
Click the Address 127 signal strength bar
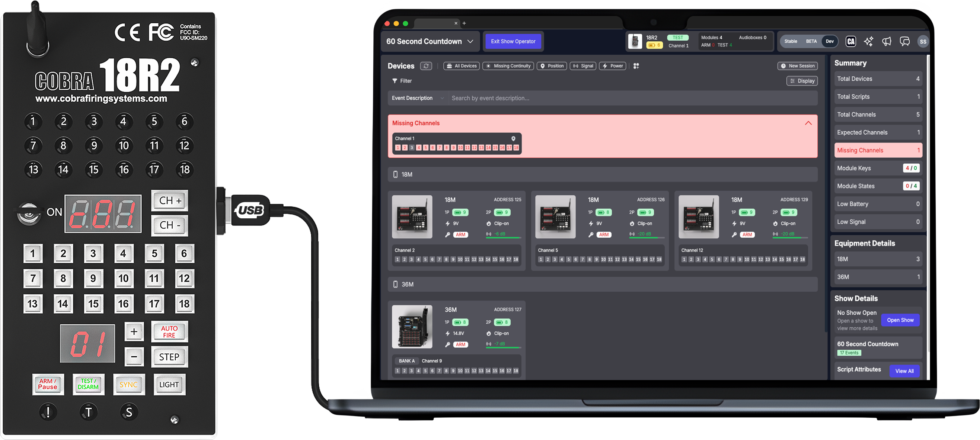pos(503,348)
